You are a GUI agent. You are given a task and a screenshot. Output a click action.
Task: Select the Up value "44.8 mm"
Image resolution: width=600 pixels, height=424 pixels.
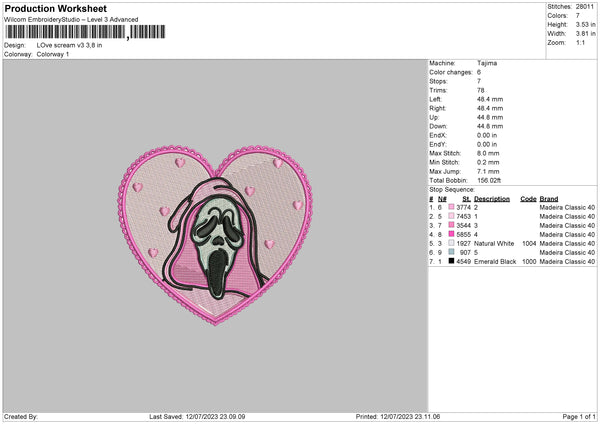coord(490,117)
